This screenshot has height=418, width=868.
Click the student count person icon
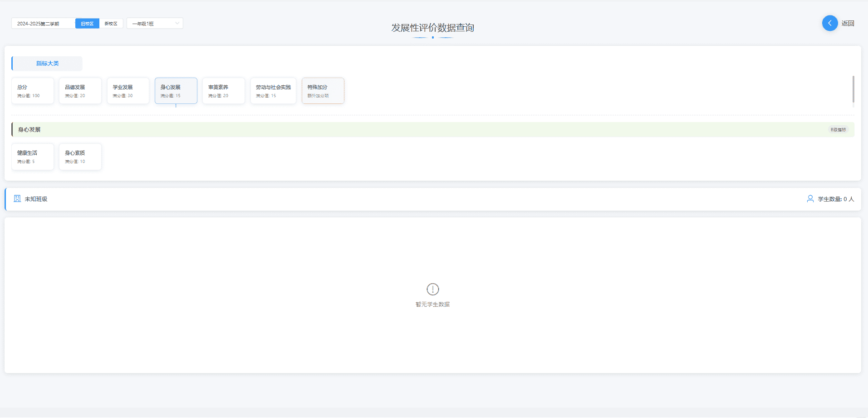[x=810, y=199]
